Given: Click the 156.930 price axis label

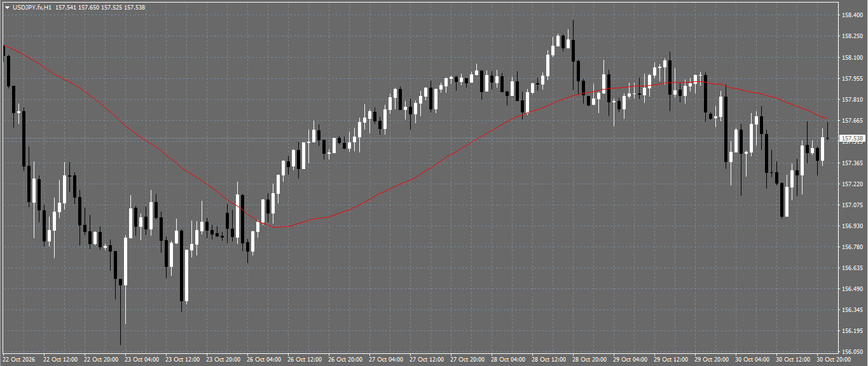Looking at the screenshot, I should point(851,226).
